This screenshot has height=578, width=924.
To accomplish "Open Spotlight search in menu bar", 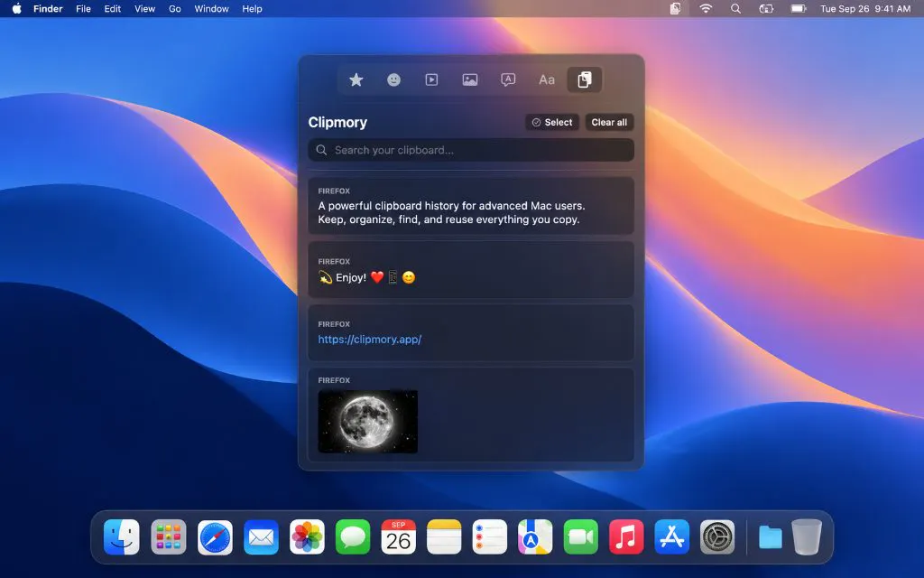I will tap(735, 9).
